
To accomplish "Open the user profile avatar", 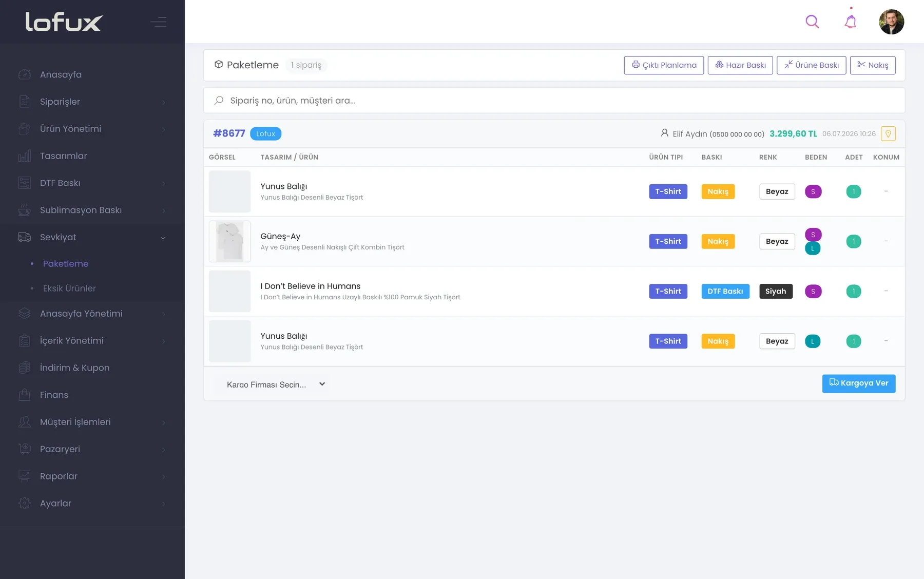I will tap(891, 22).
